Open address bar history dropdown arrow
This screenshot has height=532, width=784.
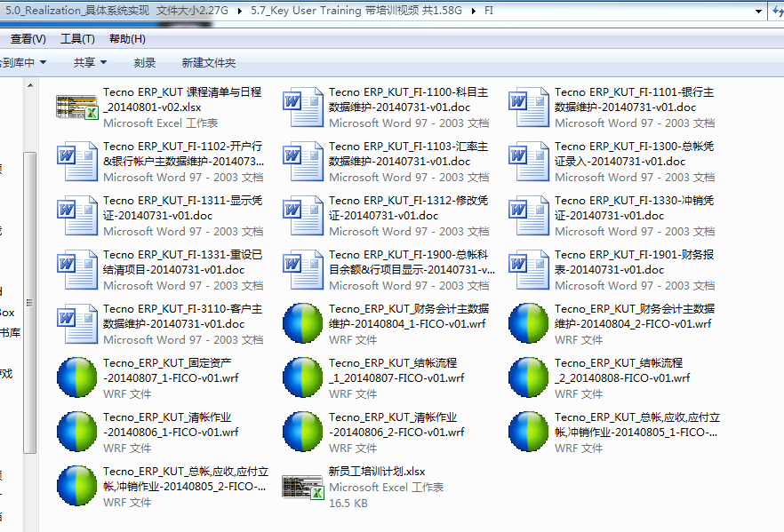(758, 11)
